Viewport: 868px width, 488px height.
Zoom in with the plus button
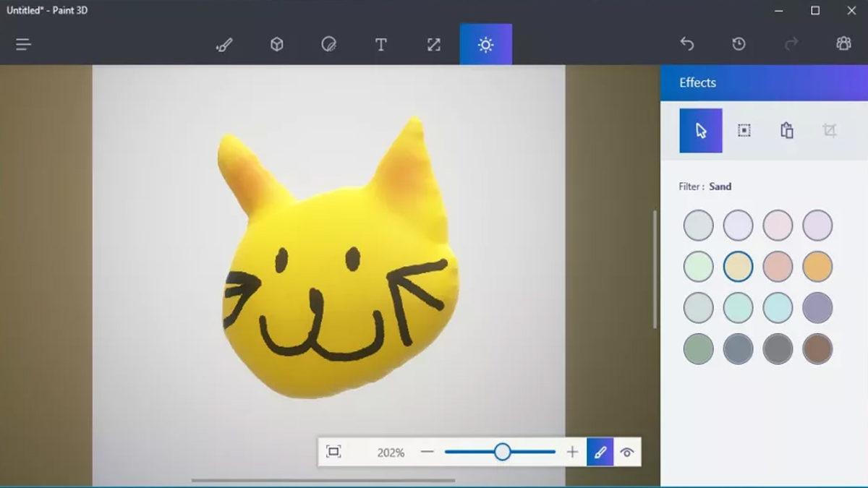coord(572,453)
